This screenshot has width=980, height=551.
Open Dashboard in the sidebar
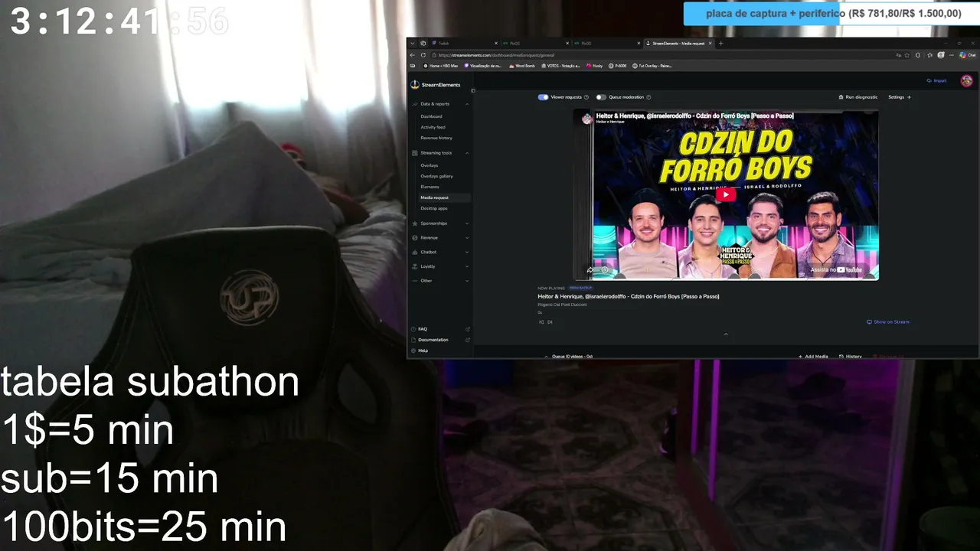pyautogui.click(x=431, y=116)
